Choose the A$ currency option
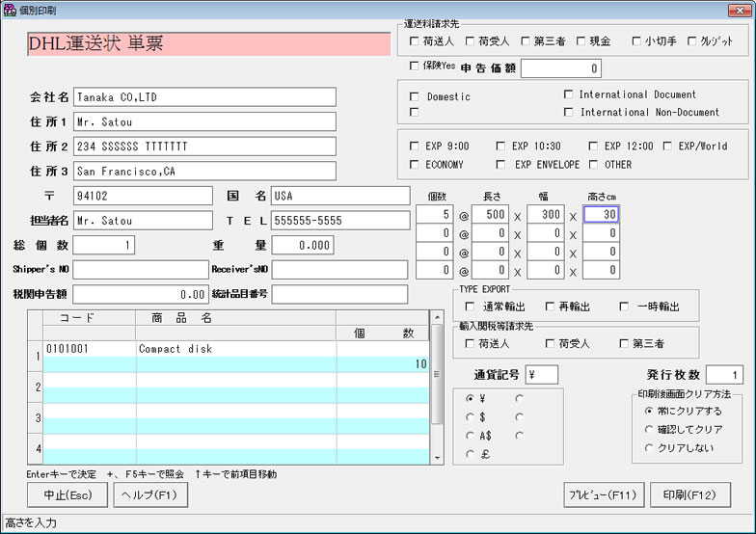 coord(470,436)
